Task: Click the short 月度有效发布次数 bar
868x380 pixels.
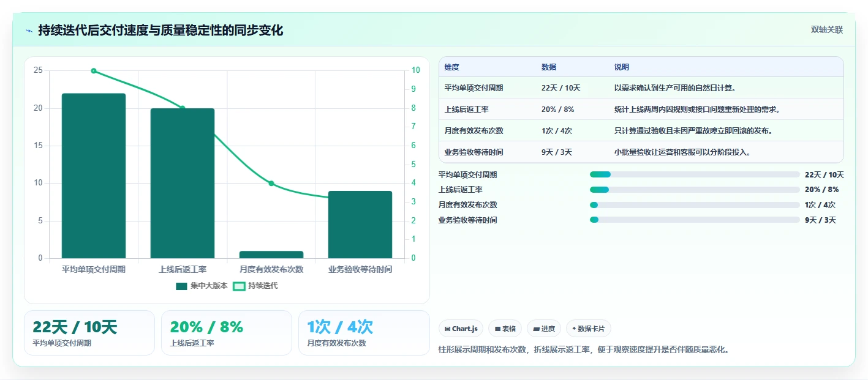Action: coord(271,255)
